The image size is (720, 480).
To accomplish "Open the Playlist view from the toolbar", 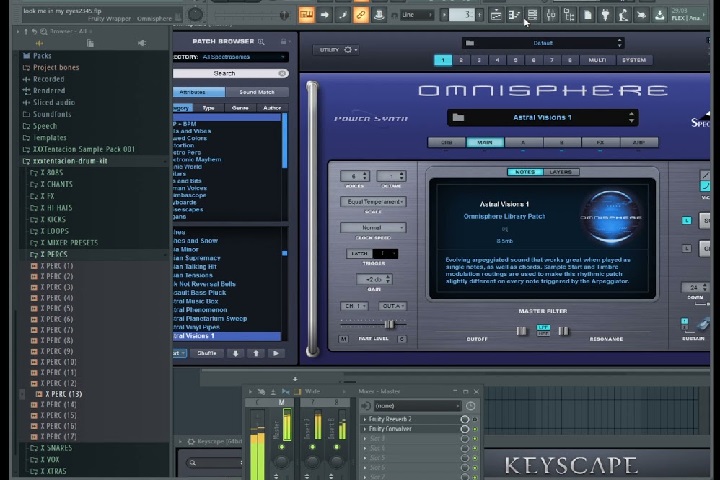I will pyautogui.click(x=496, y=15).
